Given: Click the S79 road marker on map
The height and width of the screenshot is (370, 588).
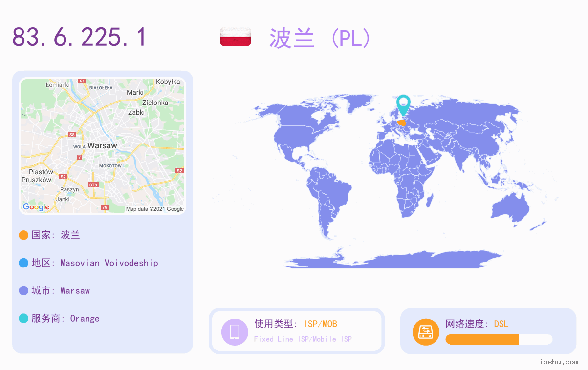Looking at the screenshot, I should [93, 185].
